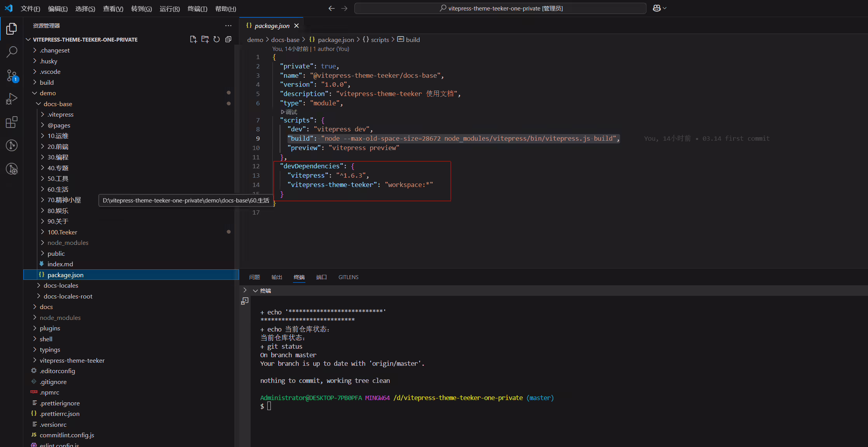Click the command center search field
The image size is (868, 447).
pyautogui.click(x=500, y=9)
